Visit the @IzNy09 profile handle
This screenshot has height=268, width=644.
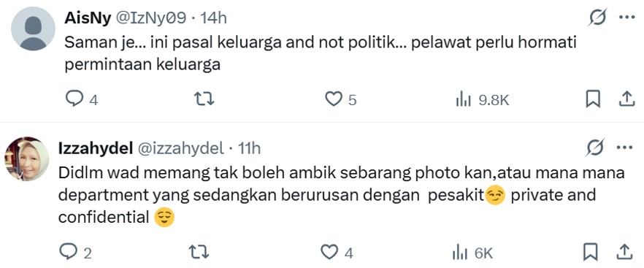[150, 18]
